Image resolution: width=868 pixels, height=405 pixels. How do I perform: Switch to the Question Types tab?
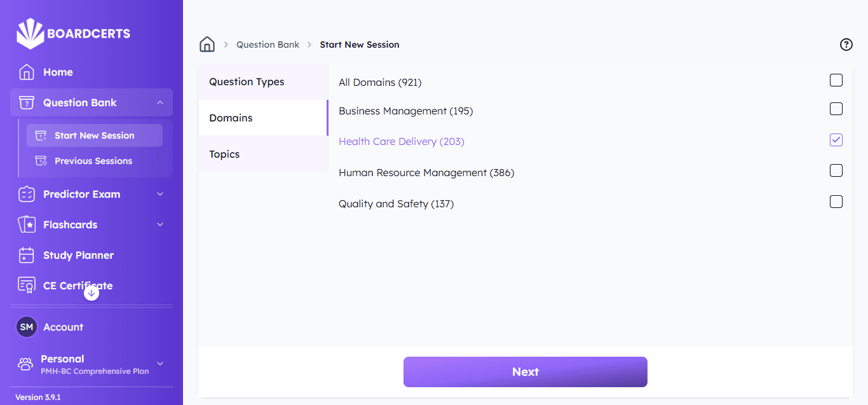click(x=247, y=82)
